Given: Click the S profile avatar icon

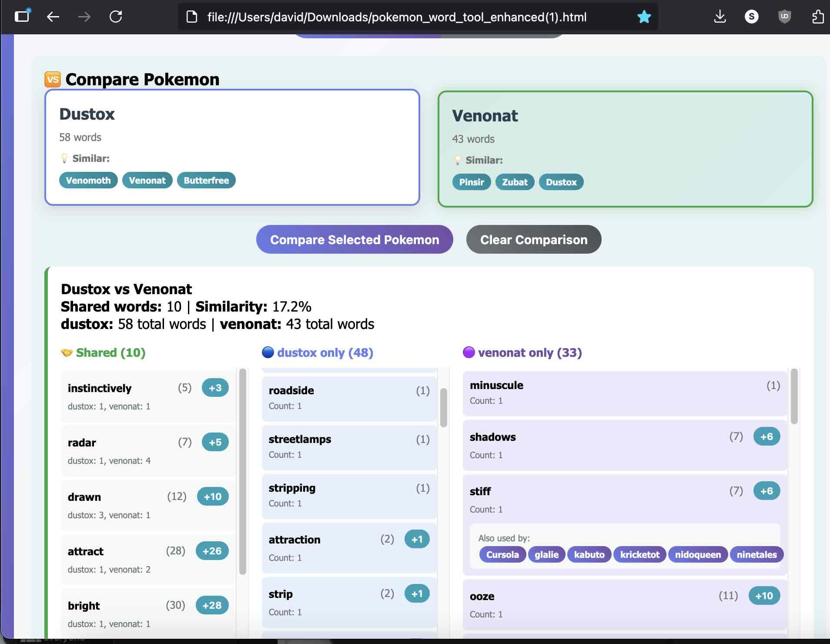Looking at the screenshot, I should click(751, 17).
